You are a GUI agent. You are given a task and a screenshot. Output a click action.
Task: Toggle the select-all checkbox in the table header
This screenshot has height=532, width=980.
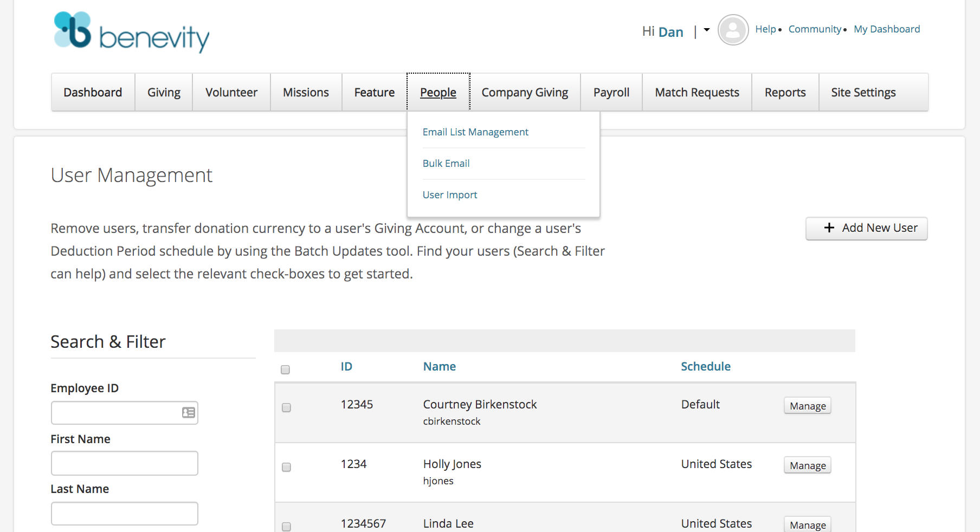click(286, 369)
